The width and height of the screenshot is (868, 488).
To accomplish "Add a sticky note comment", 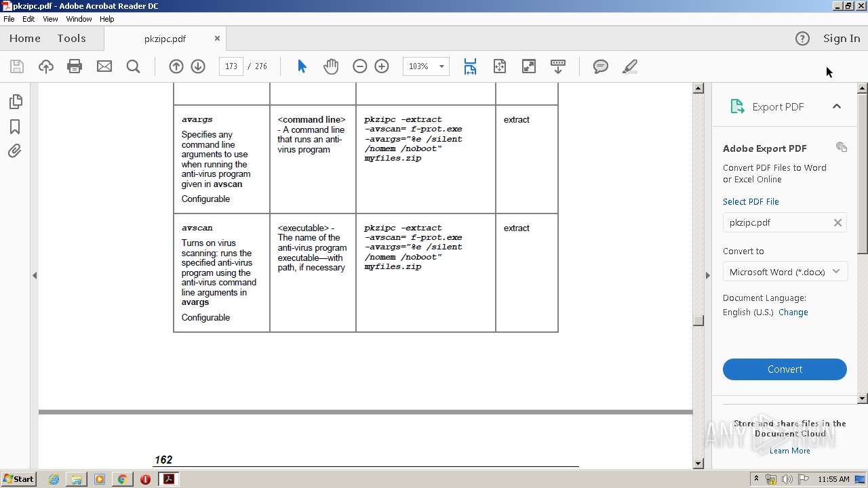I will [601, 66].
